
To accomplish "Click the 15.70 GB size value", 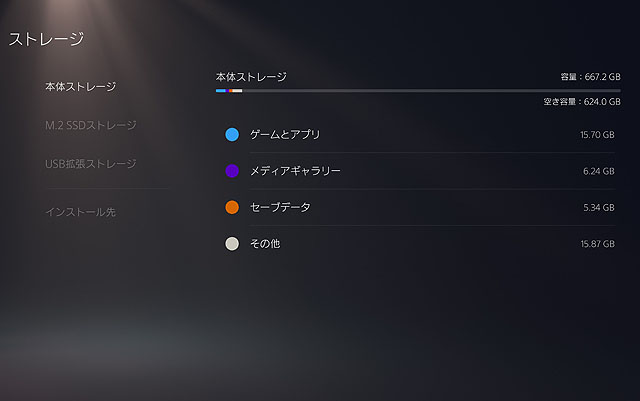I will 597,135.
